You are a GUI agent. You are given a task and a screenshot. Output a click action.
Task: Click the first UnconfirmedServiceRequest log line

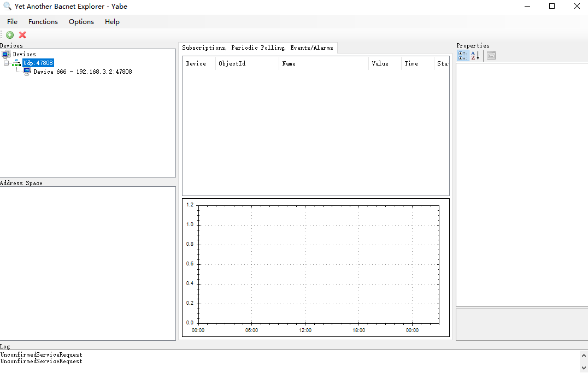point(41,354)
